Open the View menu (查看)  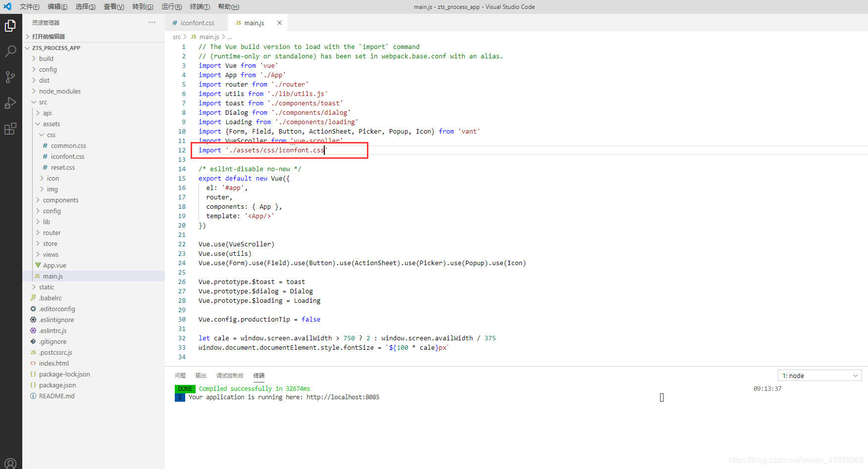click(x=113, y=6)
